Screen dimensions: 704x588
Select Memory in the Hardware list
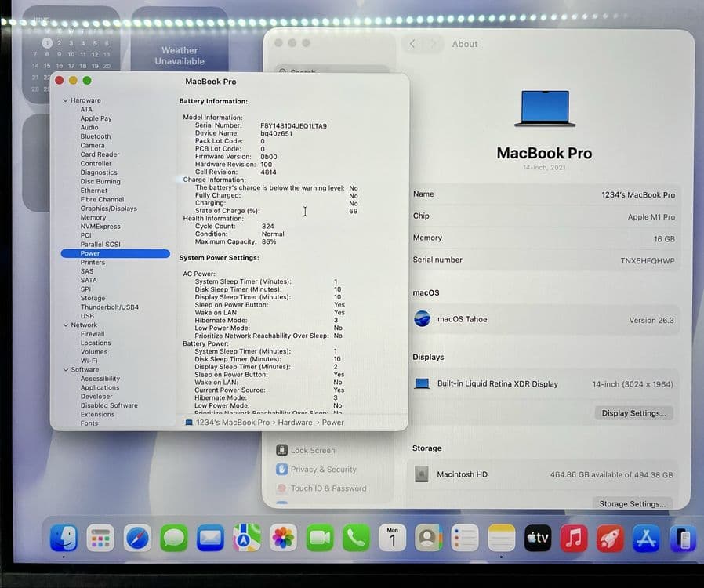[x=93, y=217]
